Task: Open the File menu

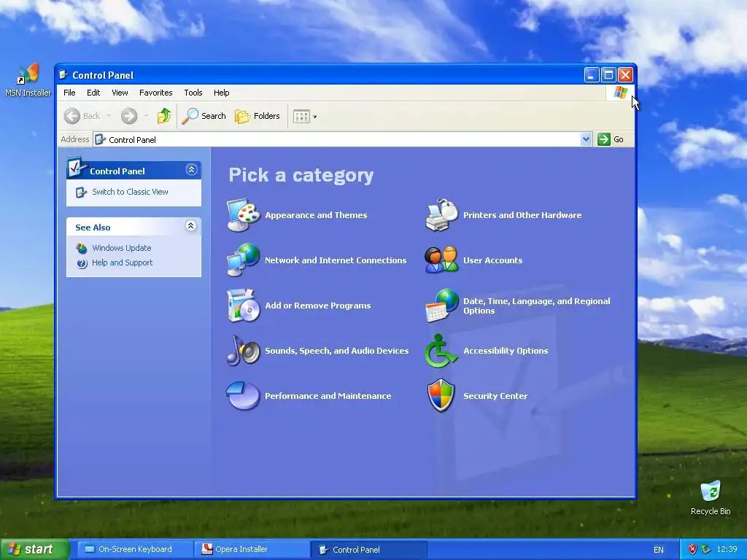Action: pos(69,93)
